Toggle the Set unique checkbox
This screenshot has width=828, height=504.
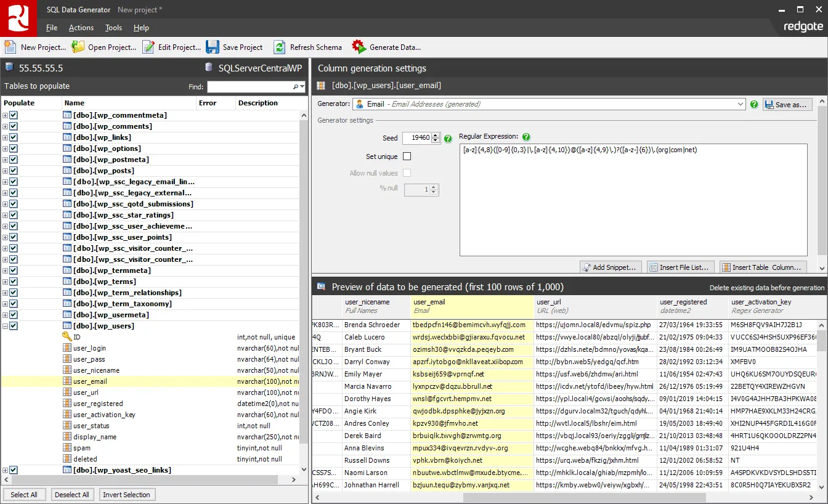(407, 156)
